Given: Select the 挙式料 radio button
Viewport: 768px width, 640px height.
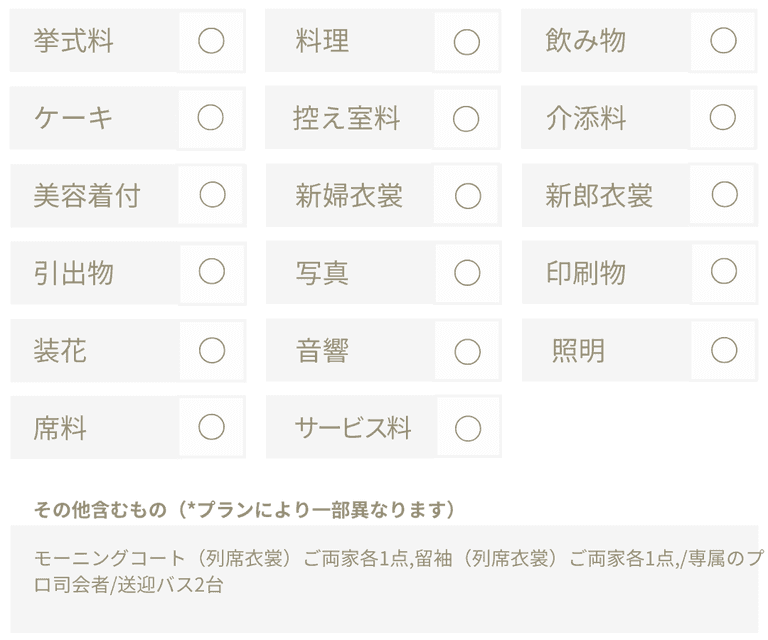Looking at the screenshot, I should pyautogui.click(x=211, y=41).
